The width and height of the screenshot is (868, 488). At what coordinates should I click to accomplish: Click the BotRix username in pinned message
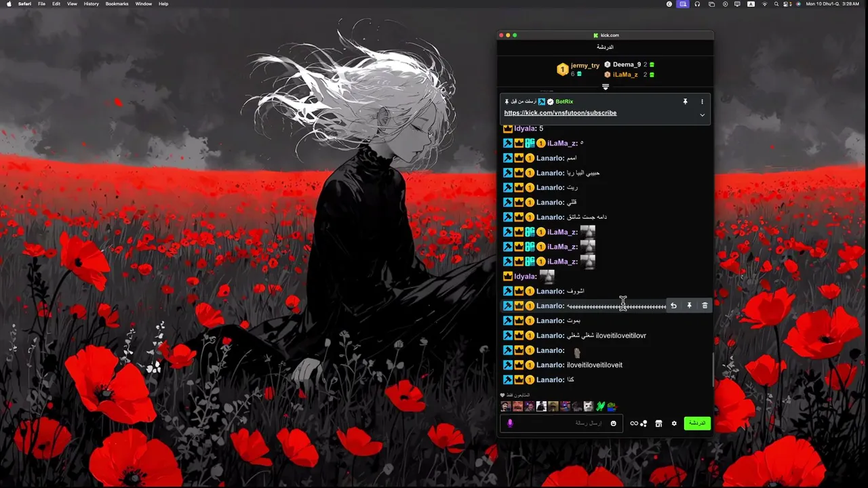tap(564, 102)
